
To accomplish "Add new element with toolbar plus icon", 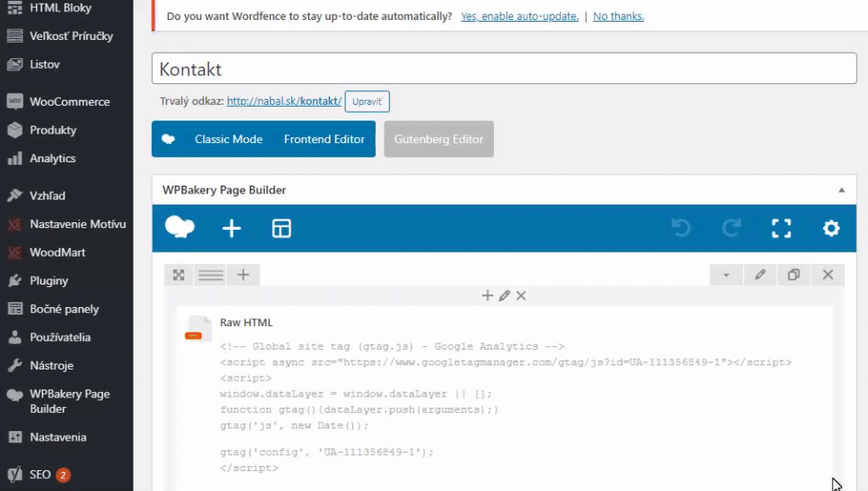I will [x=232, y=228].
